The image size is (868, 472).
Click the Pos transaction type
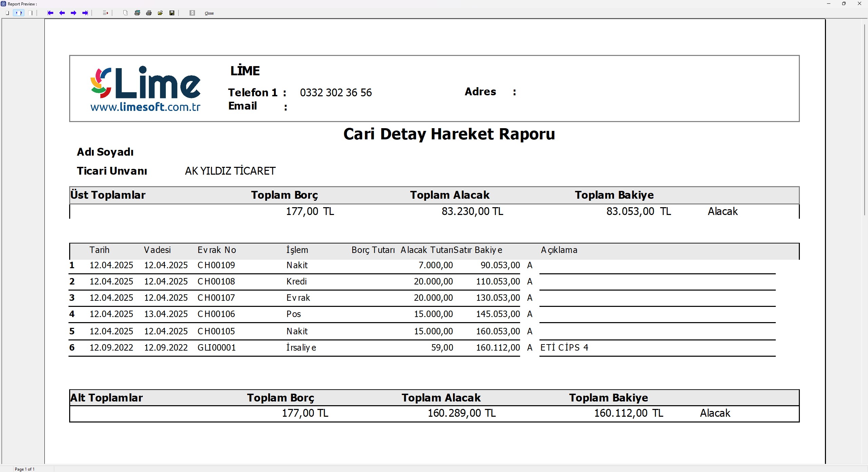[x=294, y=314]
